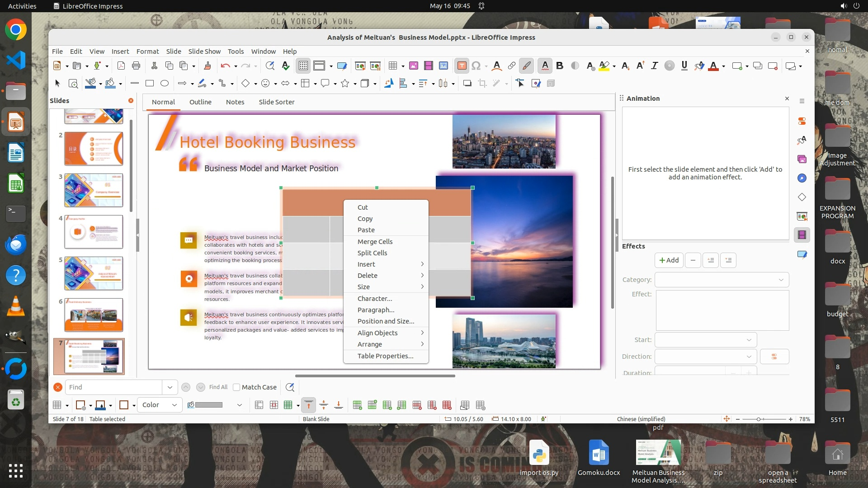
Task: Click the Insert Text Box icon
Action: pos(462,66)
